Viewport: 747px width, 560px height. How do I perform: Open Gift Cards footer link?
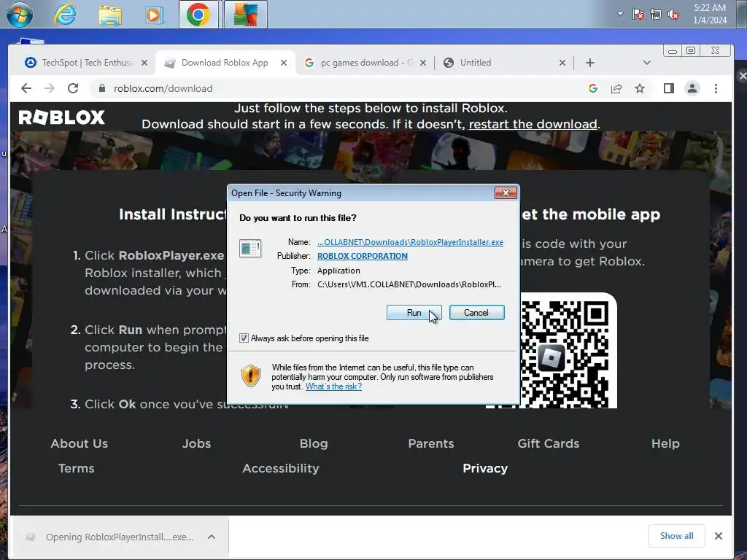pyautogui.click(x=549, y=443)
